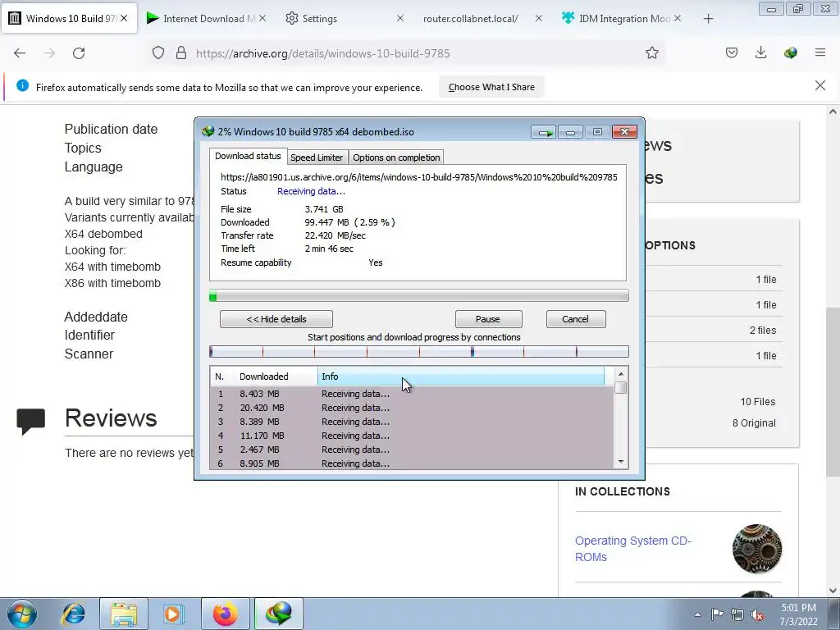This screenshot has height=630, width=840.
Task: Bookmark this page with the star
Action: (x=651, y=52)
